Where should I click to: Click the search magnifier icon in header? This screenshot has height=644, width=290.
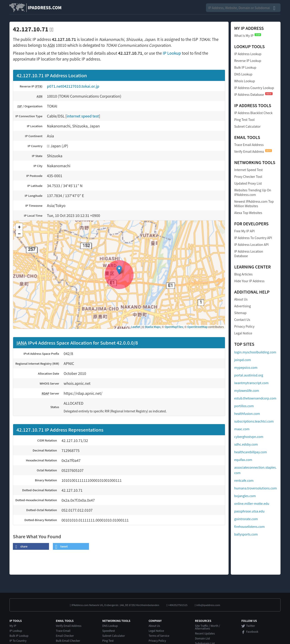274,8
